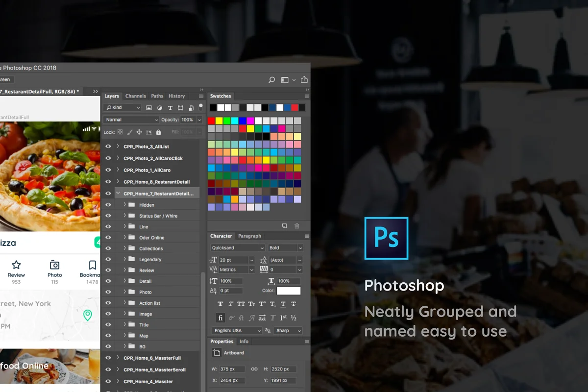Open the search magnifier in the top bar
This screenshot has height=392, width=588.
click(272, 80)
